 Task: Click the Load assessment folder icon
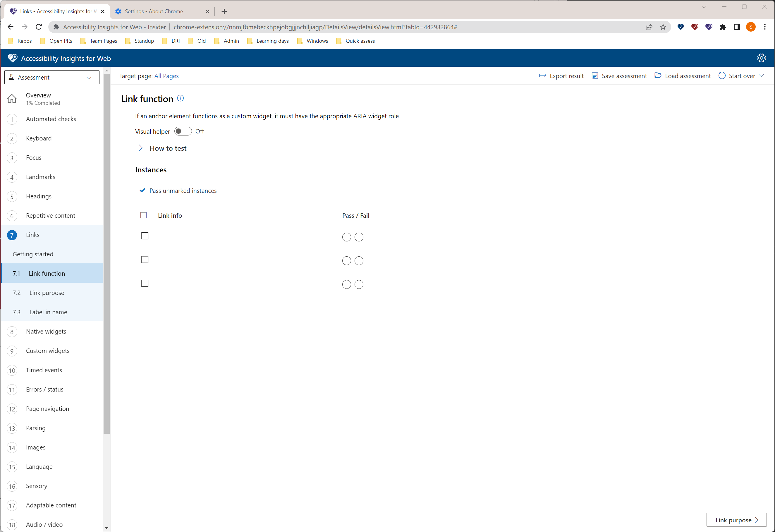tap(658, 75)
